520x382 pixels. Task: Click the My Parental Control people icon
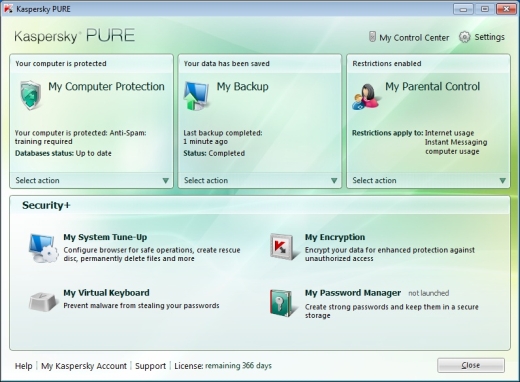[365, 97]
